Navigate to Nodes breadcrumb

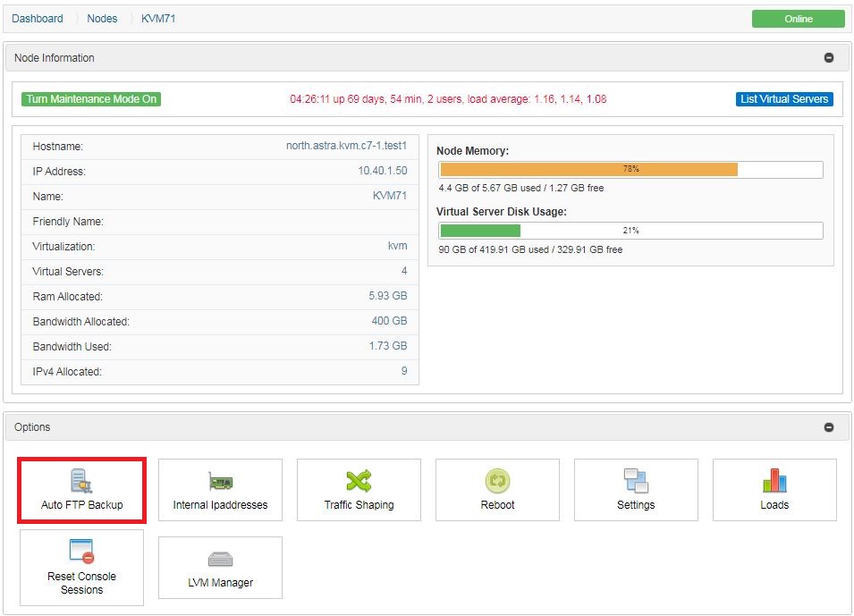[x=102, y=19]
